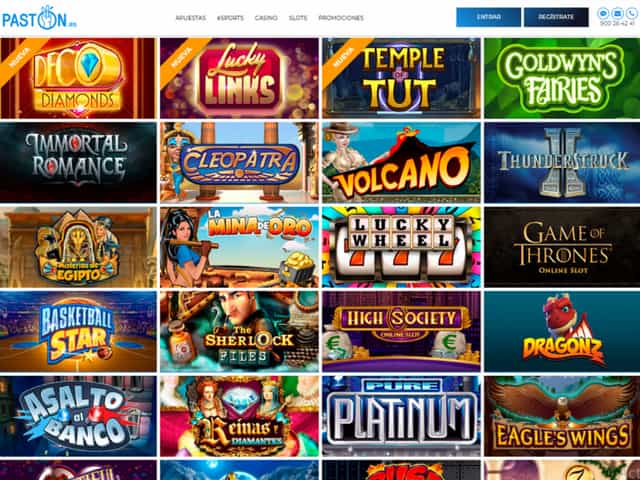
Task: Open the Deco Diamonds game
Action: tap(78, 78)
